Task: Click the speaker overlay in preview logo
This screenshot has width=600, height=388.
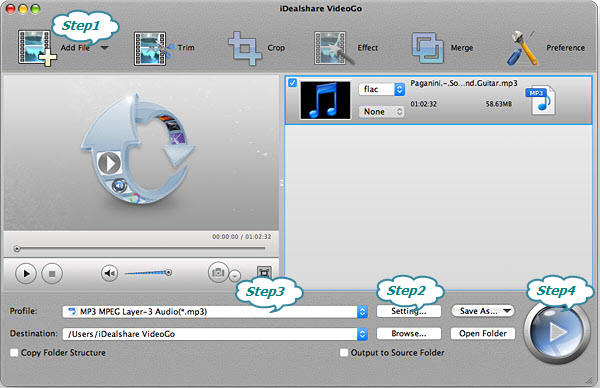Action: point(119,186)
